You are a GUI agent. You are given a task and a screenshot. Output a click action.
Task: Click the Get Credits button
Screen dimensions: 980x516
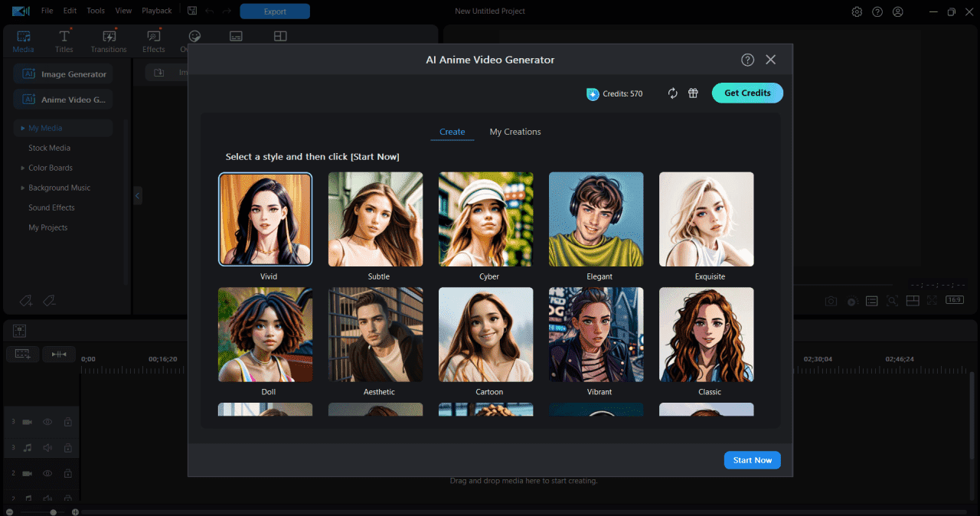(747, 93)
